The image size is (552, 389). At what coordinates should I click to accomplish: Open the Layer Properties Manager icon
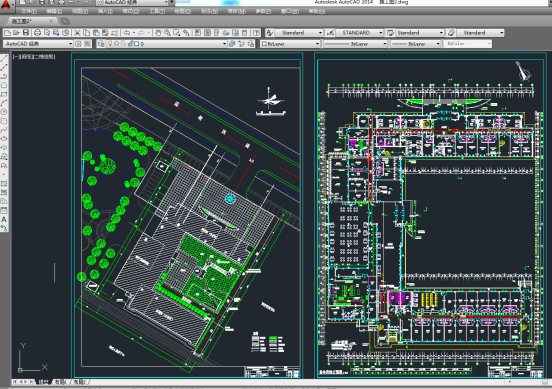point(101,44)
